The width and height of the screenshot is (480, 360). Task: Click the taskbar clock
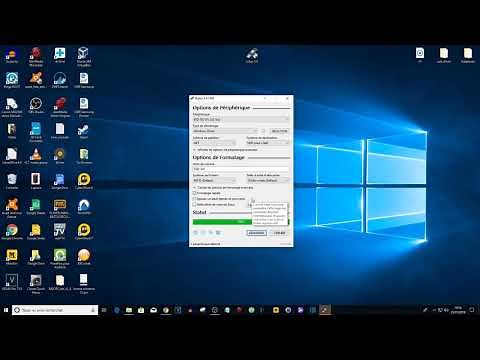point(458,310)
